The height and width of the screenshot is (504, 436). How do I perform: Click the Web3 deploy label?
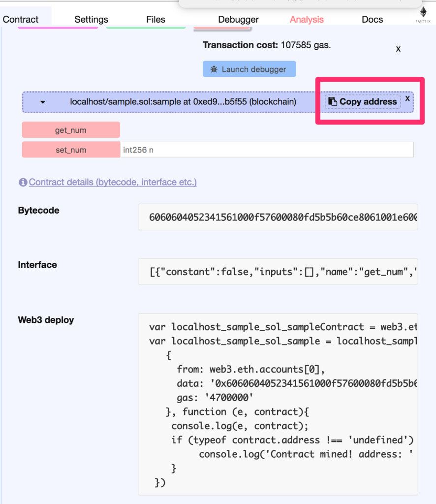pos(46,320)
